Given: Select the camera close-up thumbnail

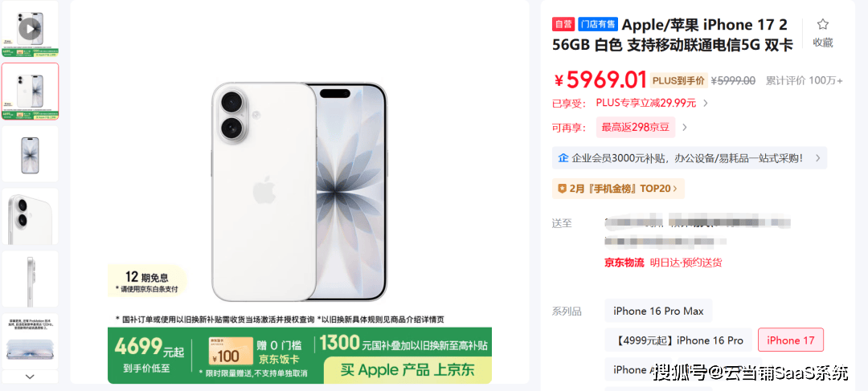Looking at the screenshot, I should [x=30, y=216].
